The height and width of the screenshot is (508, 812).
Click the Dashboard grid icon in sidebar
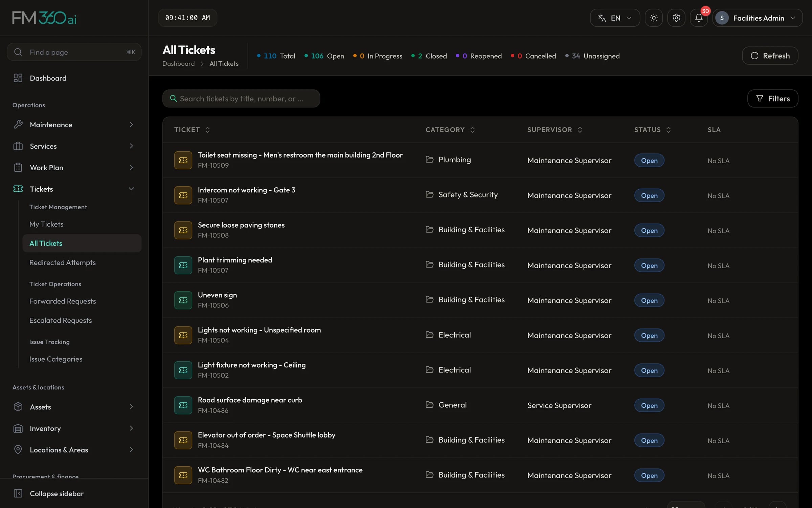pyautogui.click(x=18, y=78)
